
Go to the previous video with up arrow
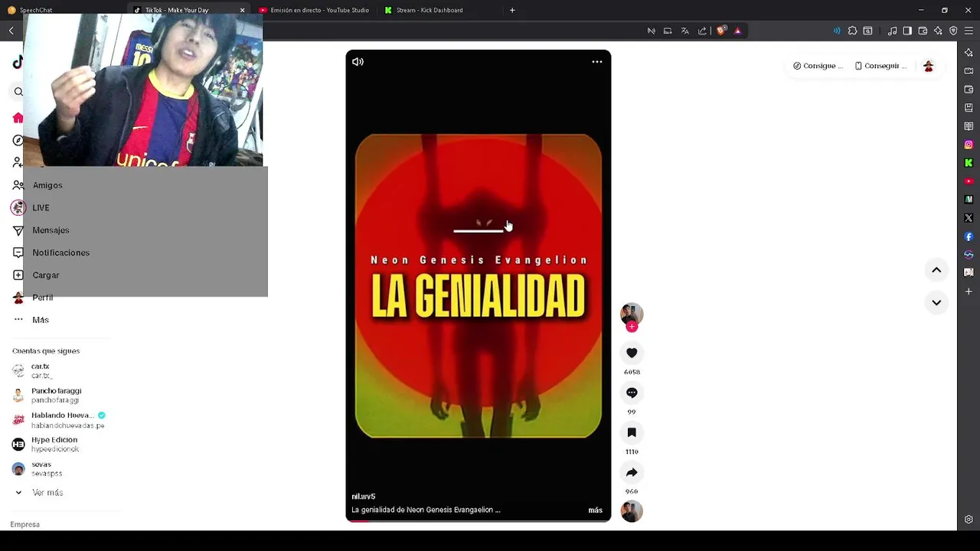pos(936,270)
